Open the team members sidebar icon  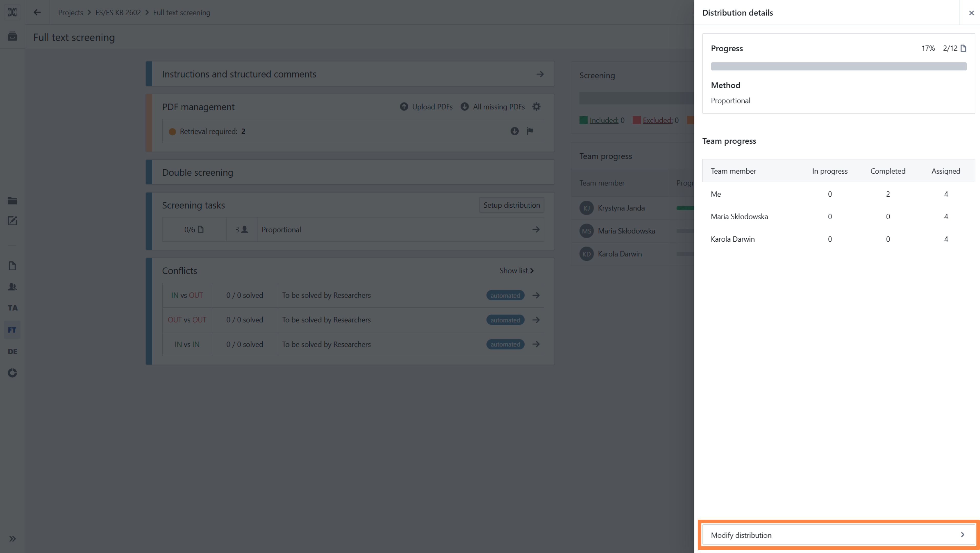pos(12,287)
